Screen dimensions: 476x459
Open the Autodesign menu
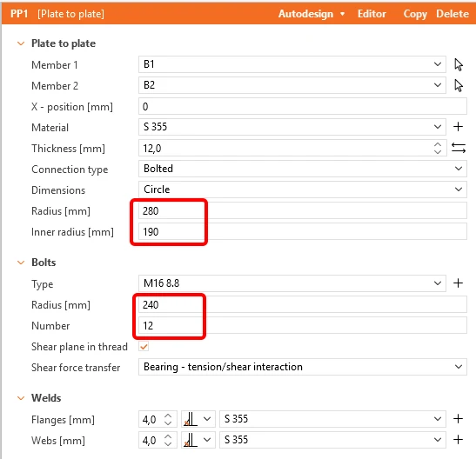pyautogui.click(x=312, y=14)
